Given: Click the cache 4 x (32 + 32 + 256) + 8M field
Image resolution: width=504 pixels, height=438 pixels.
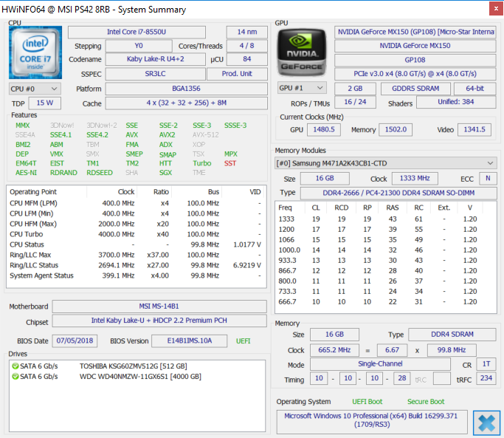Looking at the screenshot, I should pyautogui.click(x=187, y=103).
